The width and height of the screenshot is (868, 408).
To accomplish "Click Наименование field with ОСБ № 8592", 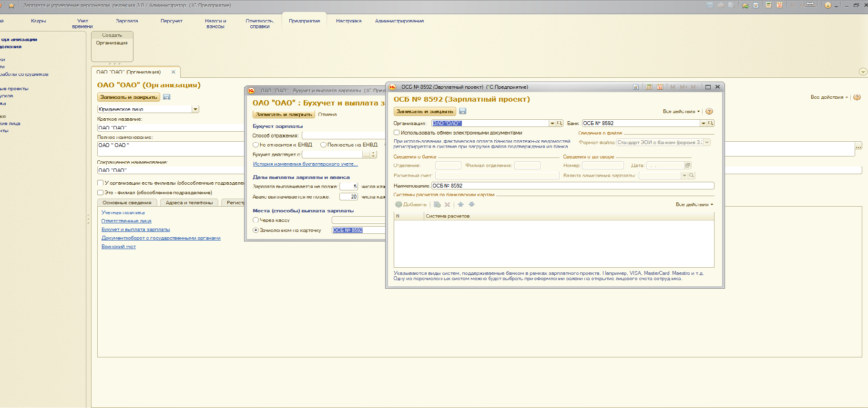I will coord(572,186).
